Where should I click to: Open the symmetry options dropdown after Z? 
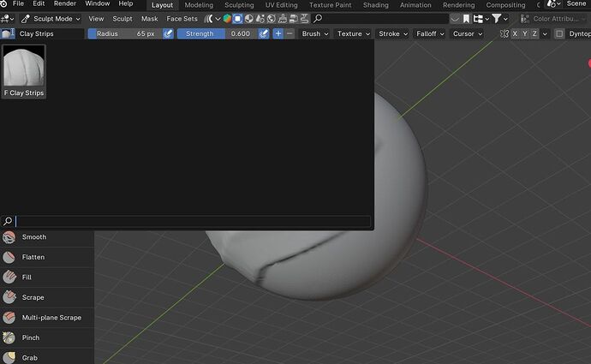545,34
